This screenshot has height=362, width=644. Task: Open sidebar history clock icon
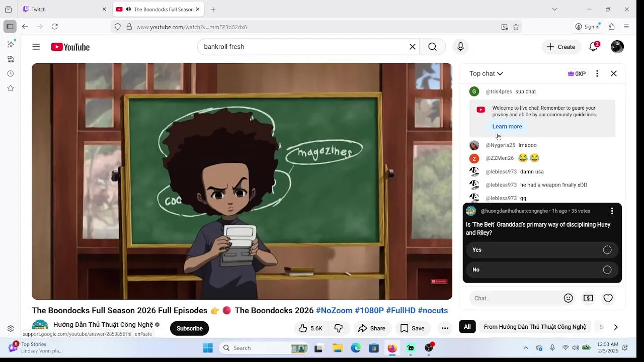pyautogui.click(x=11, y=73)
